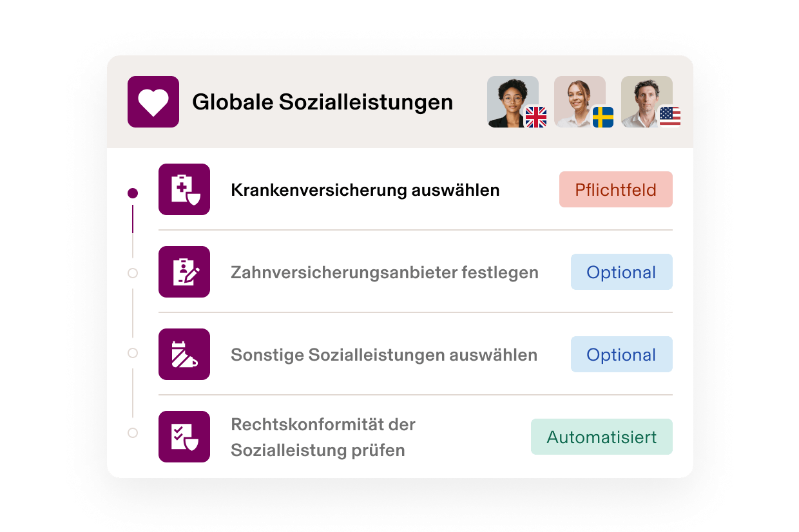Select the Globale Sozialleistungen header

click(322, 101)
